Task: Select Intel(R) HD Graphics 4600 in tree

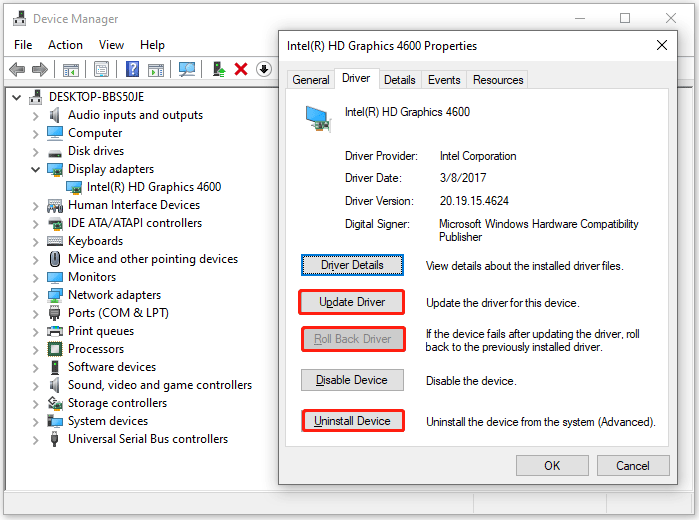Action: coord(154,187)
